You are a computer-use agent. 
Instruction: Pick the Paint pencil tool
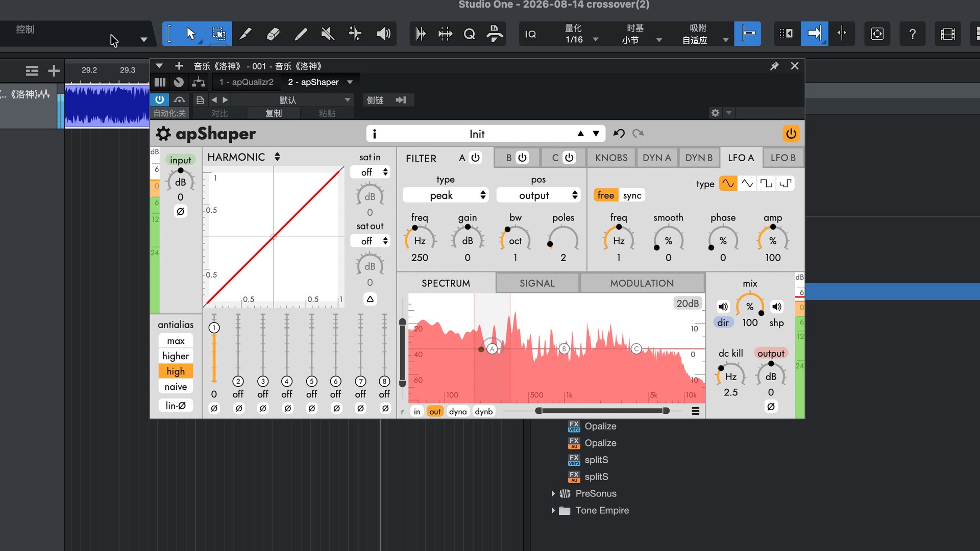click(301, 34)
